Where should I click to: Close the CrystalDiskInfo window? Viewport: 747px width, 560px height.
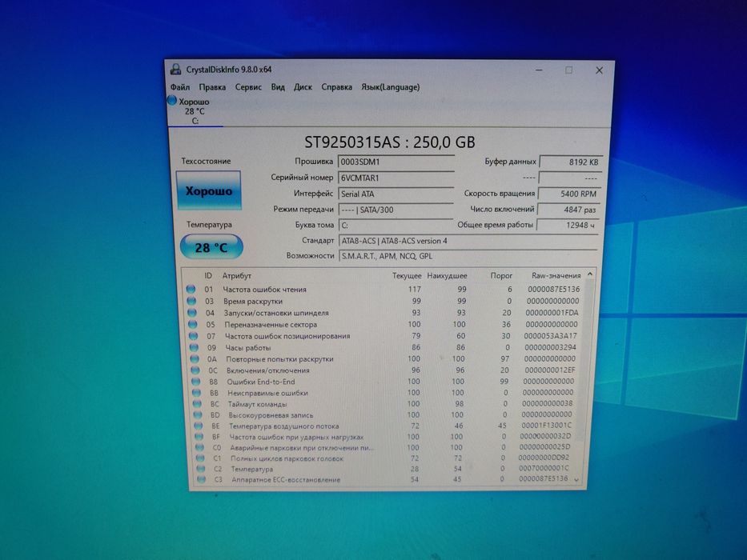[x=600, y=70]
